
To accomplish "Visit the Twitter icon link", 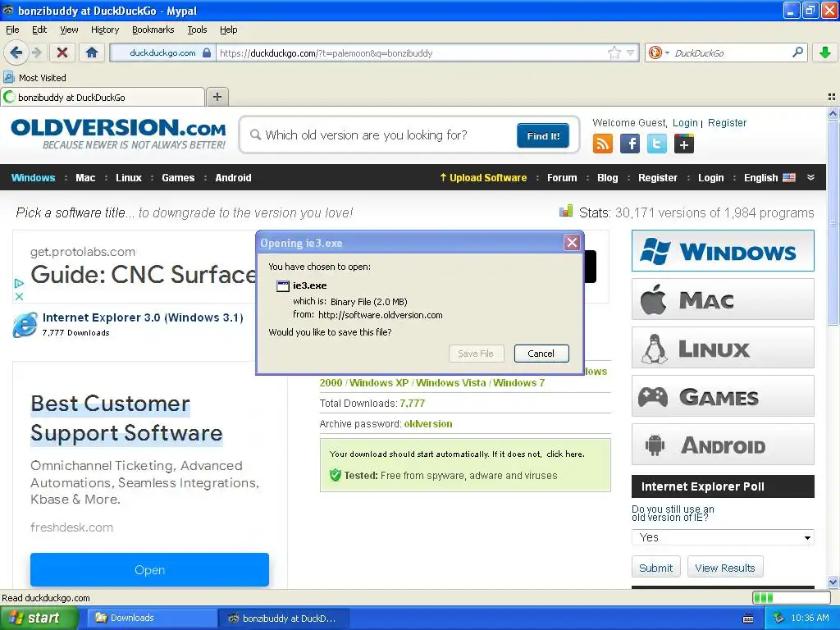I will pyautogui.click(x=657, y=144).
